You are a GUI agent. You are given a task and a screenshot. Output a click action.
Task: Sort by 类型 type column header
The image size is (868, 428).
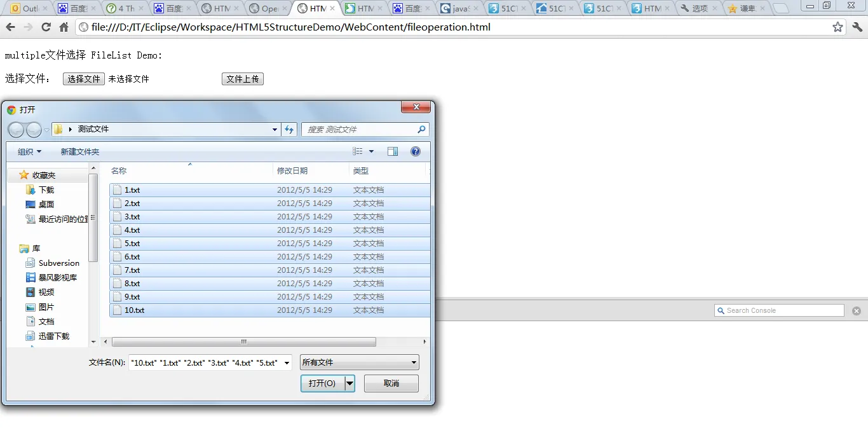[388, 170]
